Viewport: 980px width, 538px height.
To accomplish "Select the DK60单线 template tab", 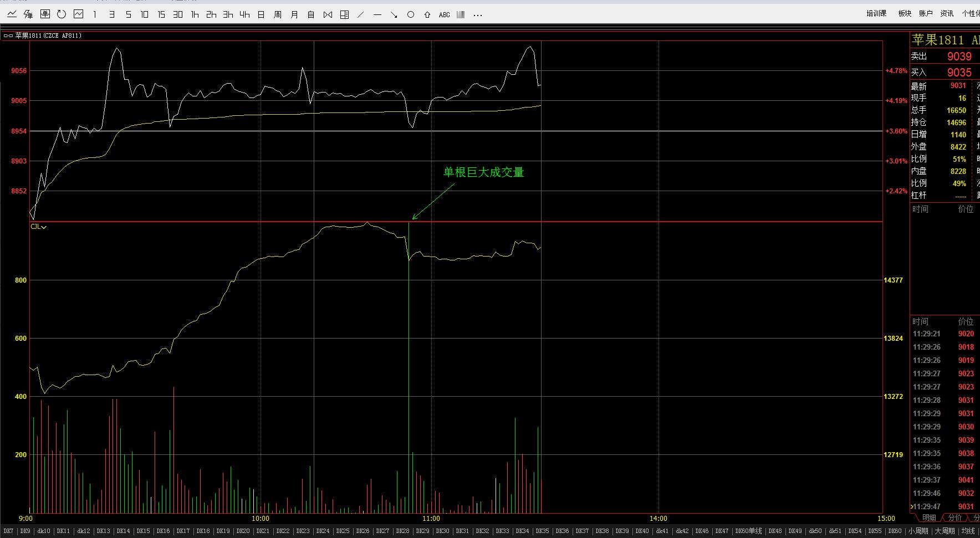I will (748, 531).
